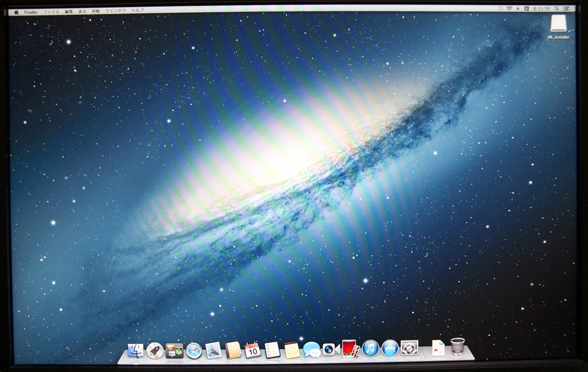Open Finder from the Dock

136,351
